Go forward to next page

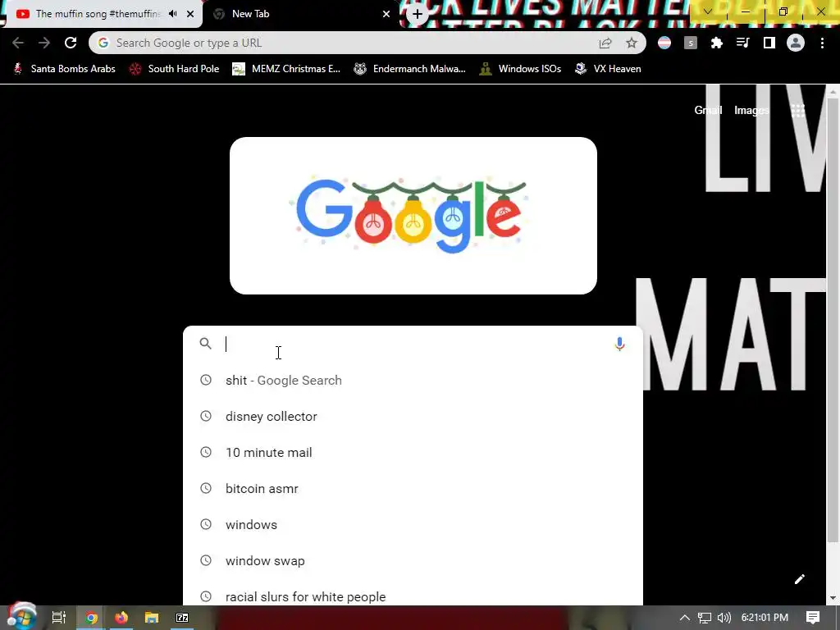click(x=44, y=43)
